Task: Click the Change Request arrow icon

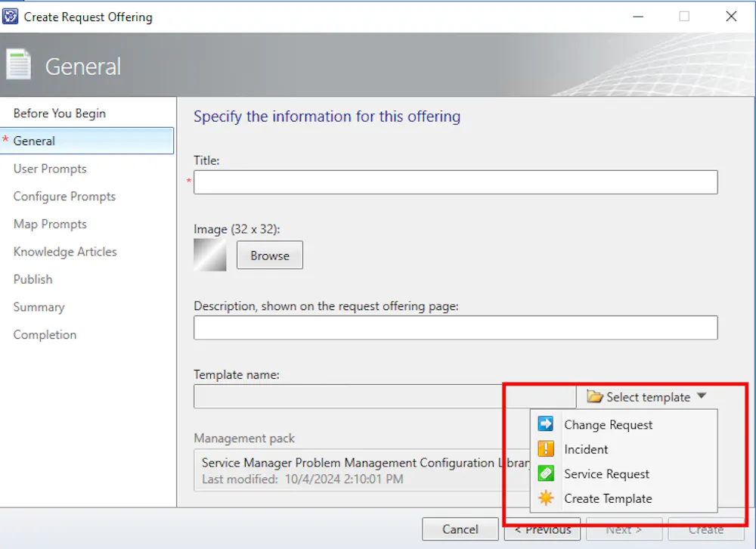Action: (x=545, y=424)
